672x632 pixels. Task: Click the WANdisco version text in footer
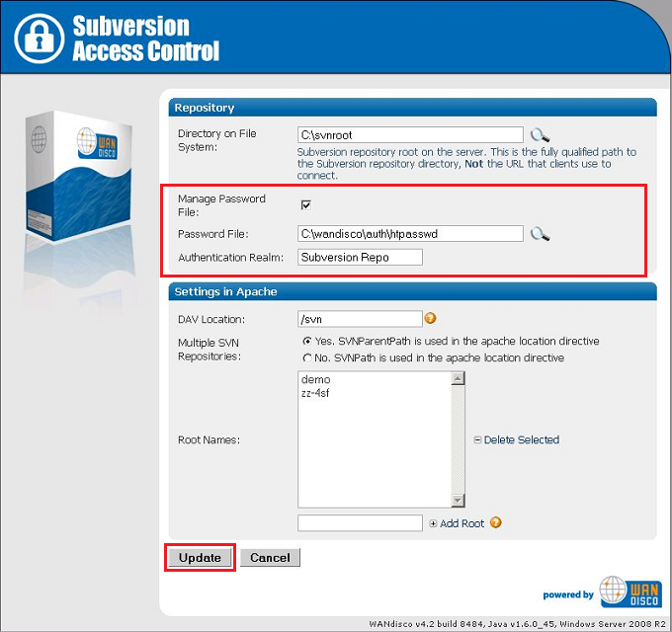pyautogui.click(x=517, y=624)
